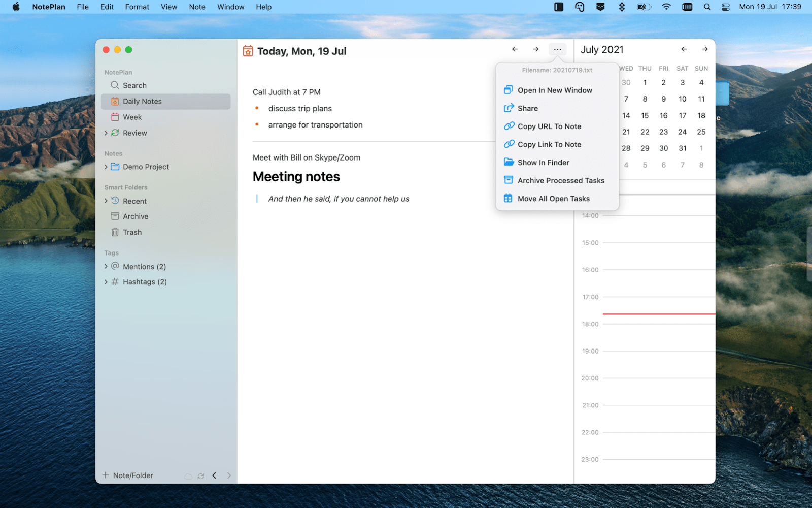The height and width of the screenshot is (508, 812).
Task: Click the Hashtags # icon
Action: 115,281
